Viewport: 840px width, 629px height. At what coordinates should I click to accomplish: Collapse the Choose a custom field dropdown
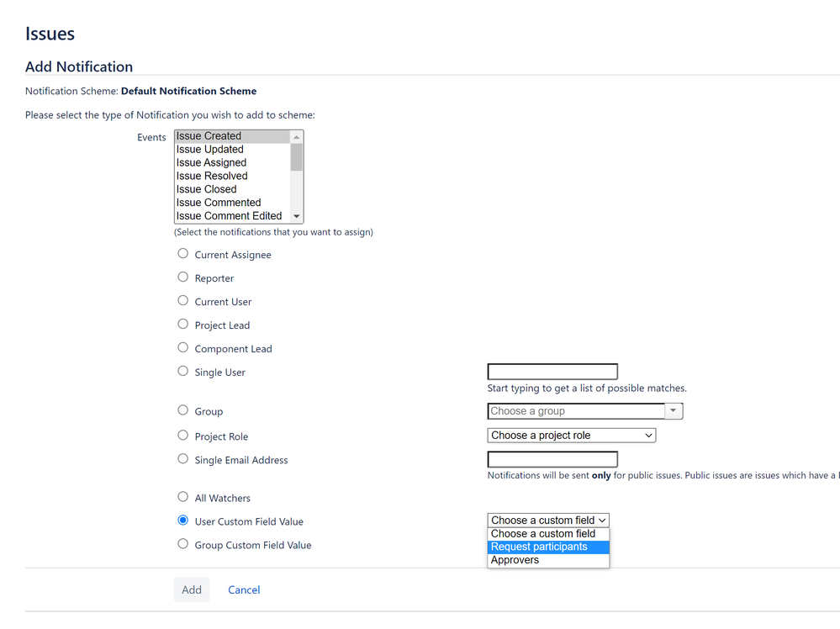tap(548, 521)
